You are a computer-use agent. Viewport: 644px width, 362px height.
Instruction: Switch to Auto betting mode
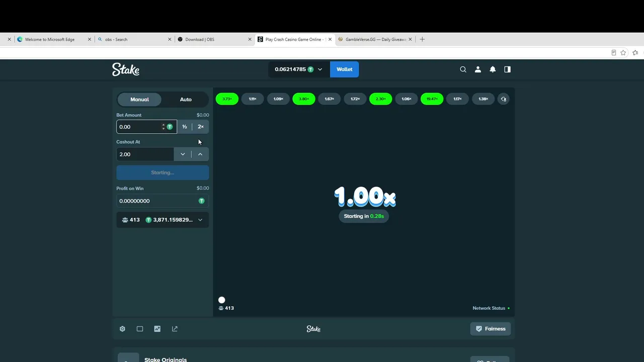pyautogui.click(x=186, y=100)
